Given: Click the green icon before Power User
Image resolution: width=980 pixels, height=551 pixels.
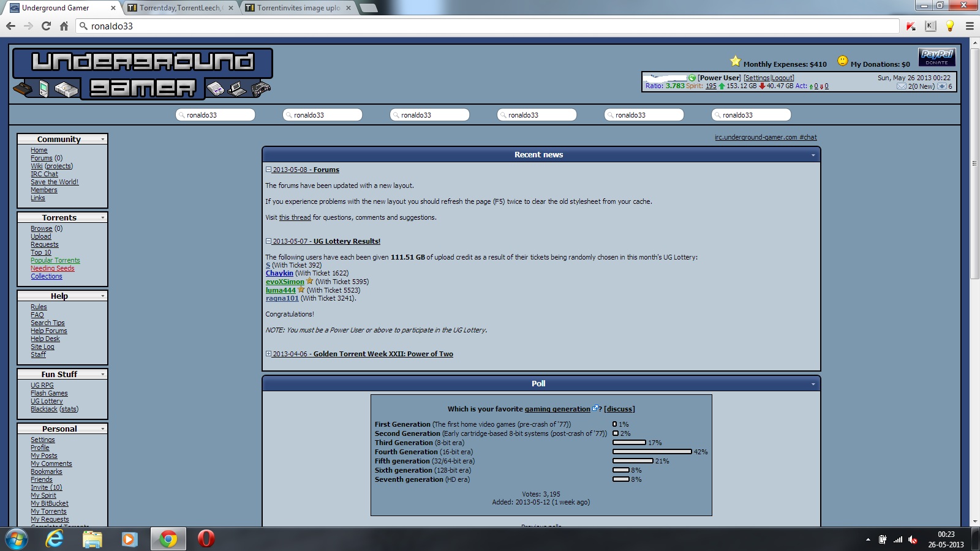Looking at the screenshot, I should pyautogui.click(x=692, y=78).
